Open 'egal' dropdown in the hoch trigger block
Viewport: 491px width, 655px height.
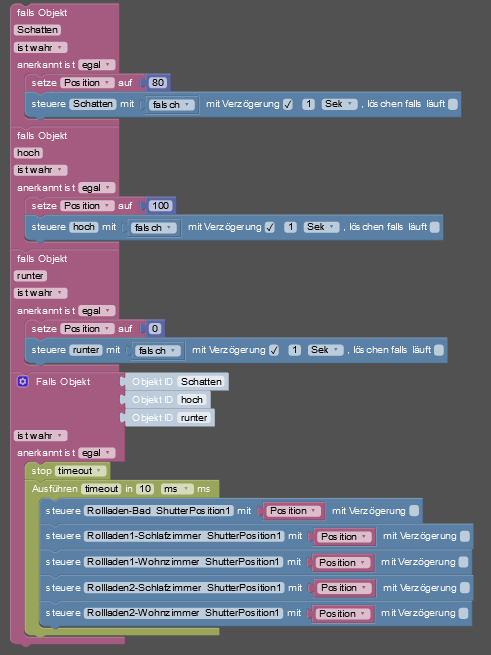click(x=97, y=188)
